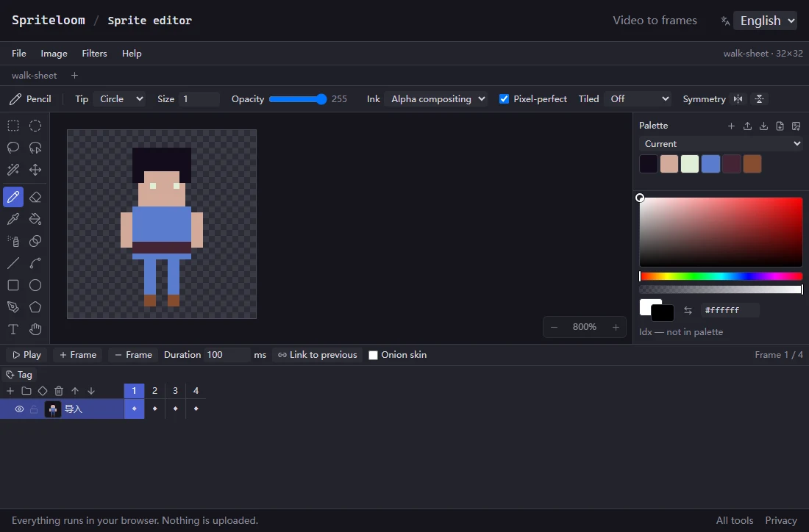The height and width of the screenshot is (532, 809).
Task: Click Link to previous button
Action: tap(317, 355)
